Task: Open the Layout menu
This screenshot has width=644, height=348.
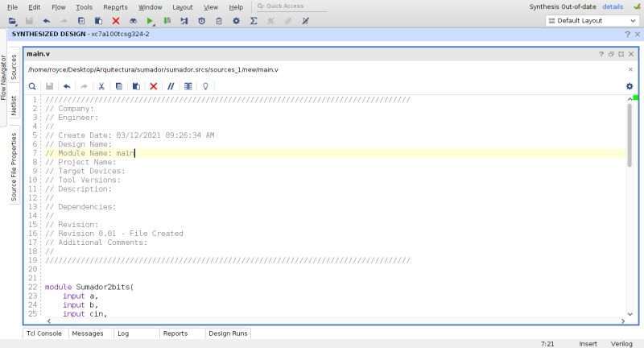Action: pyautogui.click(x=183, y=7)
